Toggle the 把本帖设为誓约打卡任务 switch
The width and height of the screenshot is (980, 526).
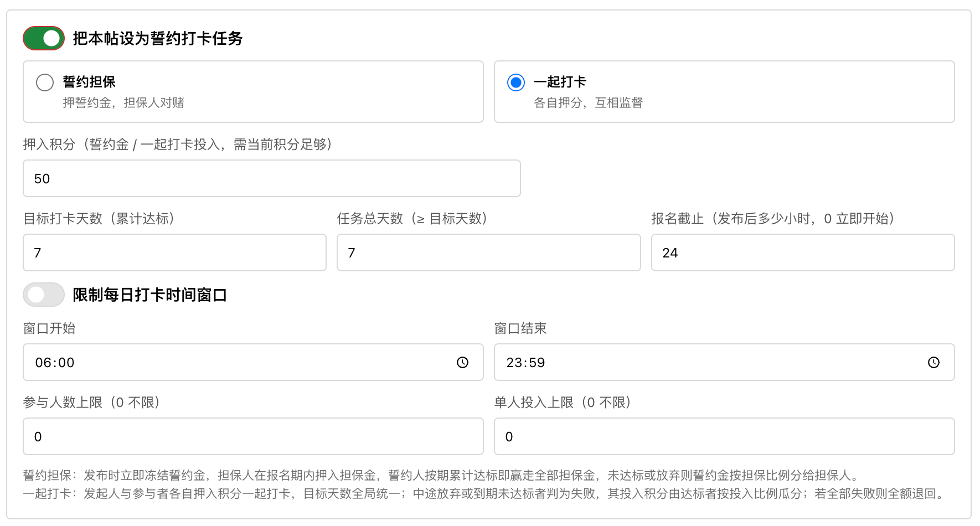click(x=44, y=38)
